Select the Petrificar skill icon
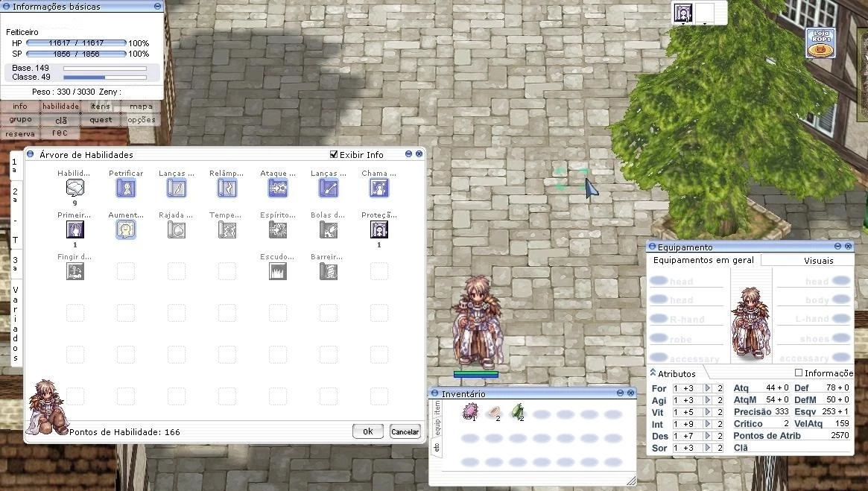The image size is (868, 491). (126, 189)
